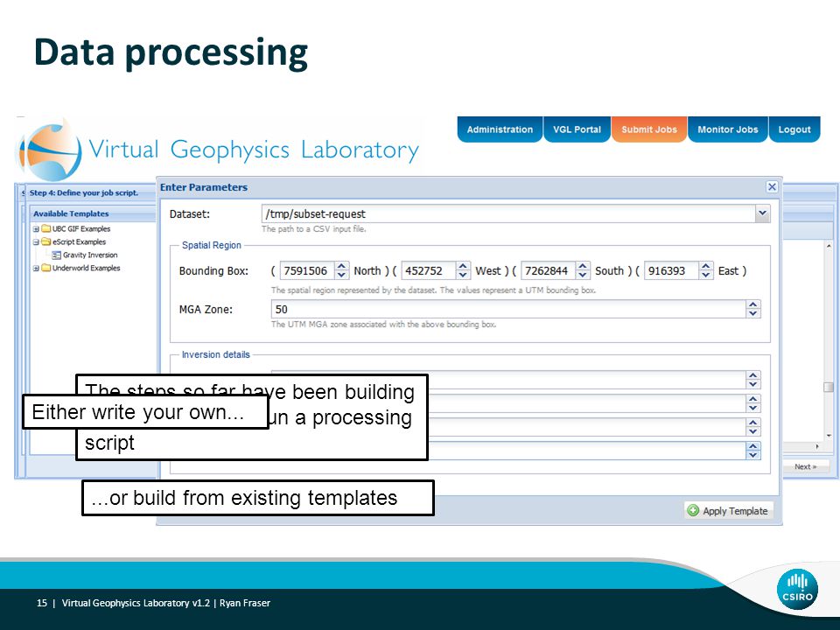Decrease the MGA Zone value
840x630 pixels.
[x=753, y=313]
